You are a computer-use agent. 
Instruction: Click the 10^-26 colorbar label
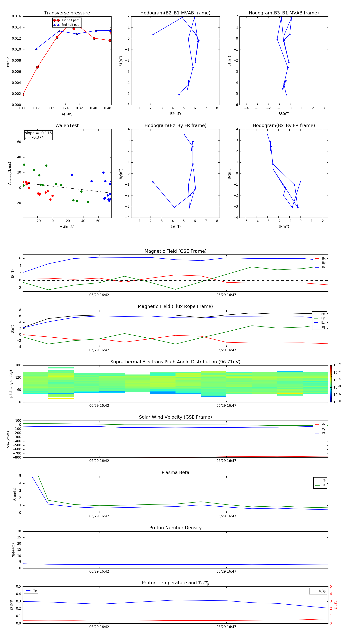pyautogui.click(x=337, y=365)
